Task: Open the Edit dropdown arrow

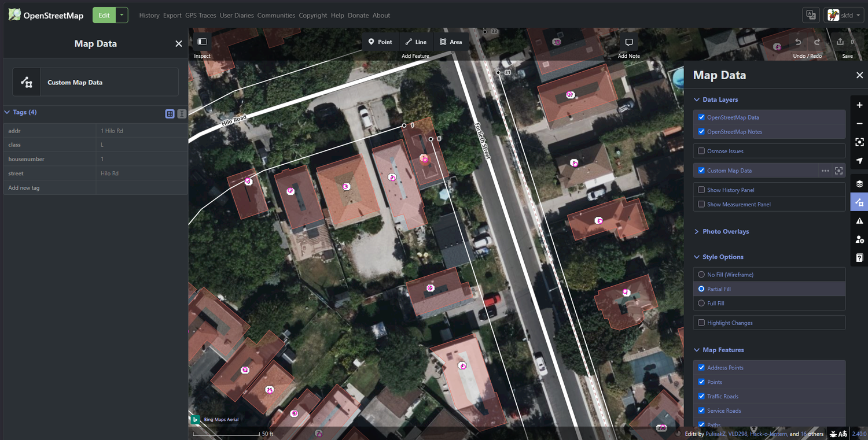Action: pyautogui.click(x=122, y=16)
